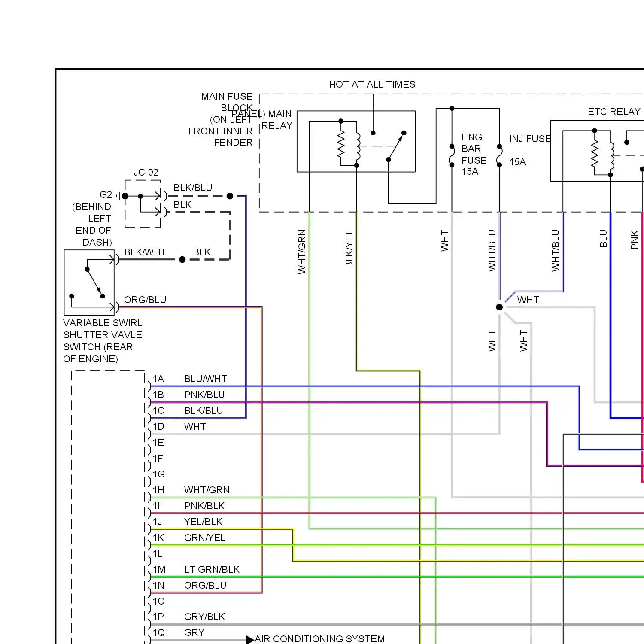Select pin label "1O"
This screenshot has height=644, width=644.
coord(159,601)
